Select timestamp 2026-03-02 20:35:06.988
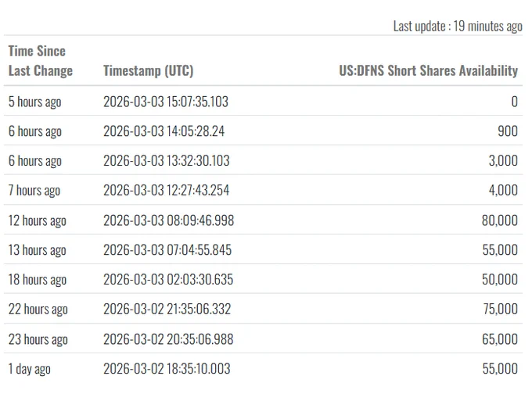 pos(168,339)
